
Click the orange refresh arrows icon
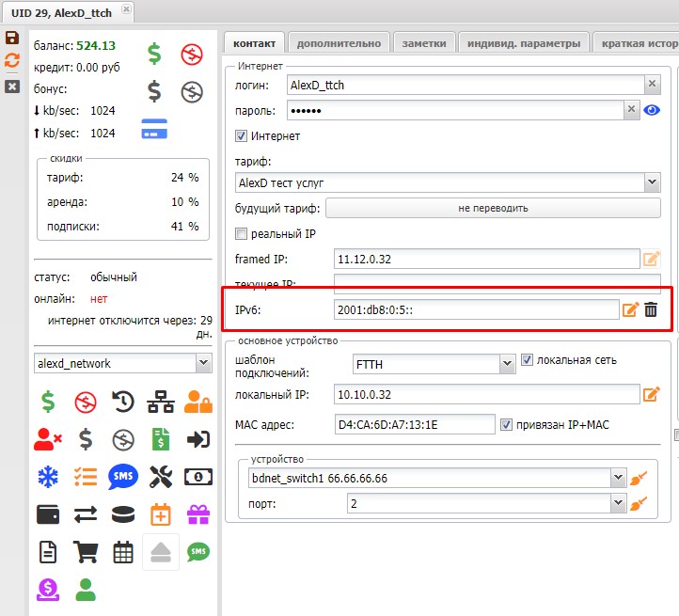(12, 61)
